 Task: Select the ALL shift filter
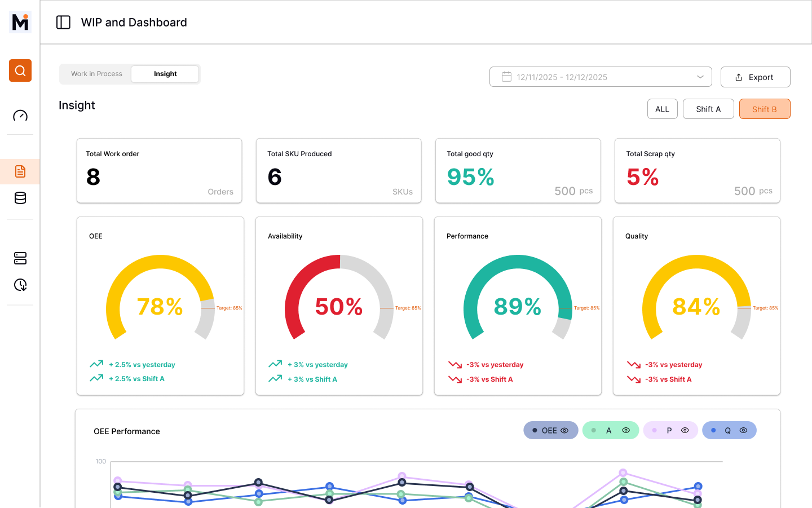point(662,109)
